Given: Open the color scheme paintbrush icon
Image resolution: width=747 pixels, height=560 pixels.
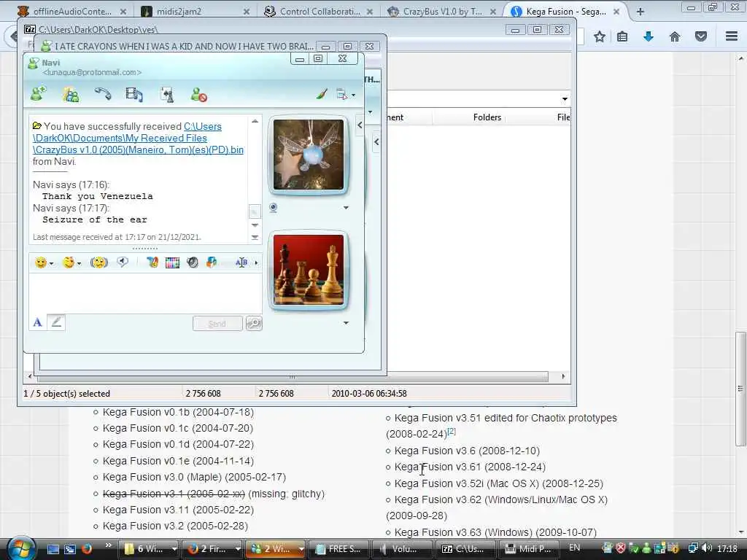Looking at the screenshot, I should 322,94.
